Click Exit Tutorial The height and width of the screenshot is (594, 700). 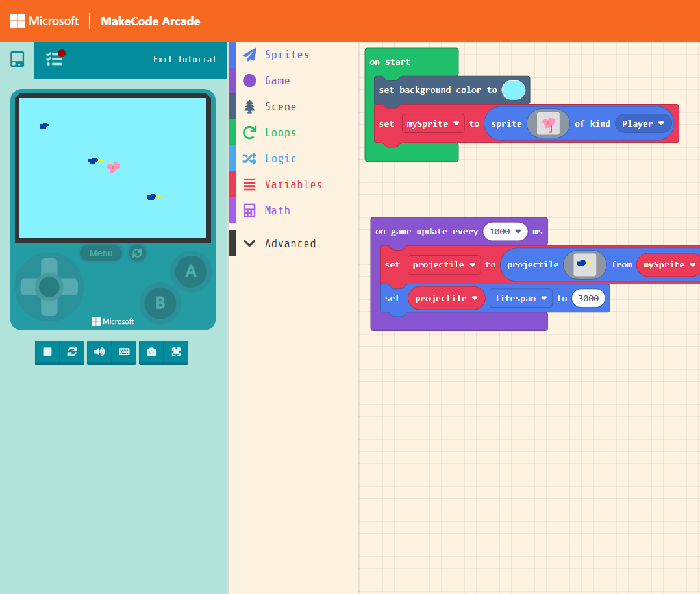click(x=185, y=59)
